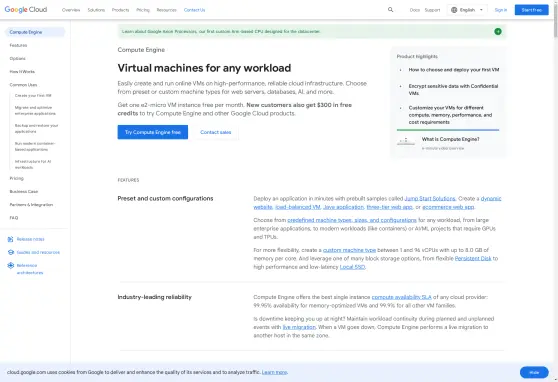Open the Guides and resources link
The width and height of the screenshot is (558, 382).
(x=38, y=252)
